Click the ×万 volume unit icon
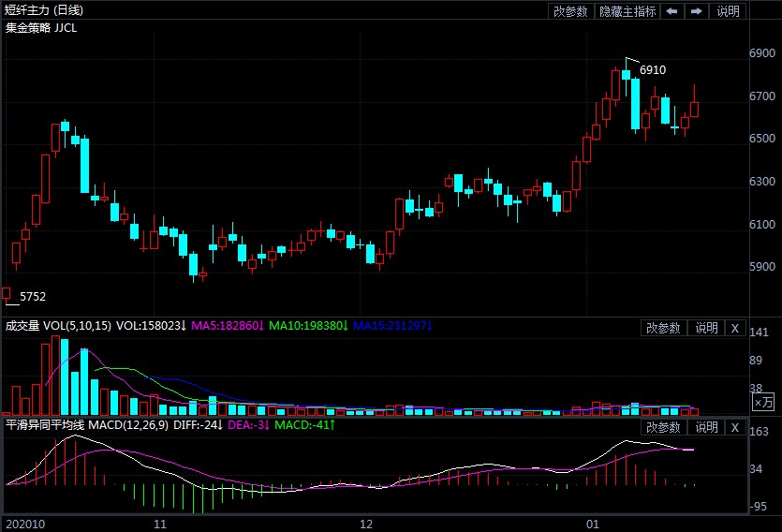This screenshot has height=532, width=782. pyautogui.click(x=763, y=402)
